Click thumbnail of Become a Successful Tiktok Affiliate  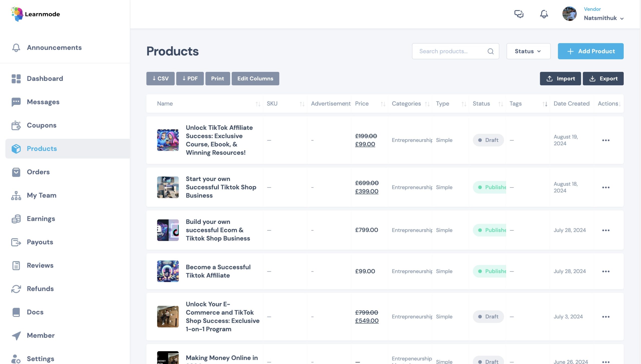pos(168,271)
